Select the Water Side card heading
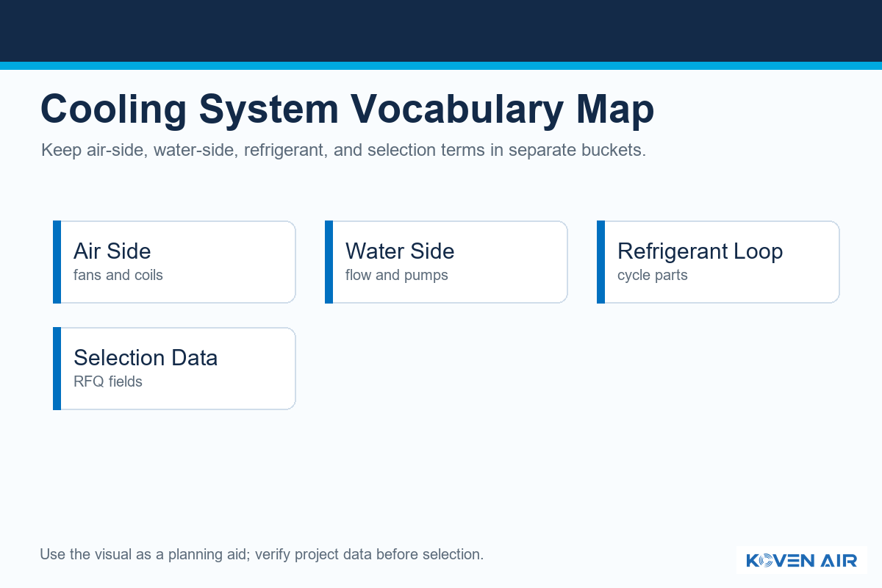The width and height of the screenshot is (882, 588). [400, 251]
